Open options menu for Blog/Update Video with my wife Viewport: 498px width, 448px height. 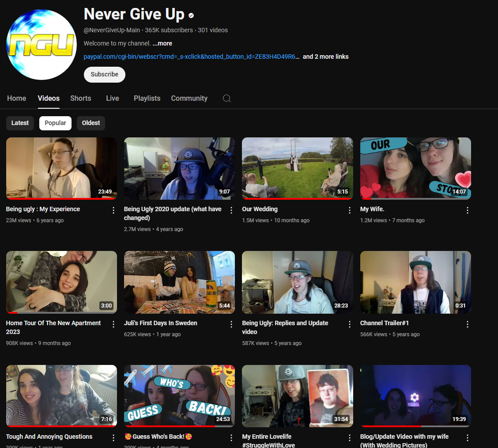coord(468,438)
